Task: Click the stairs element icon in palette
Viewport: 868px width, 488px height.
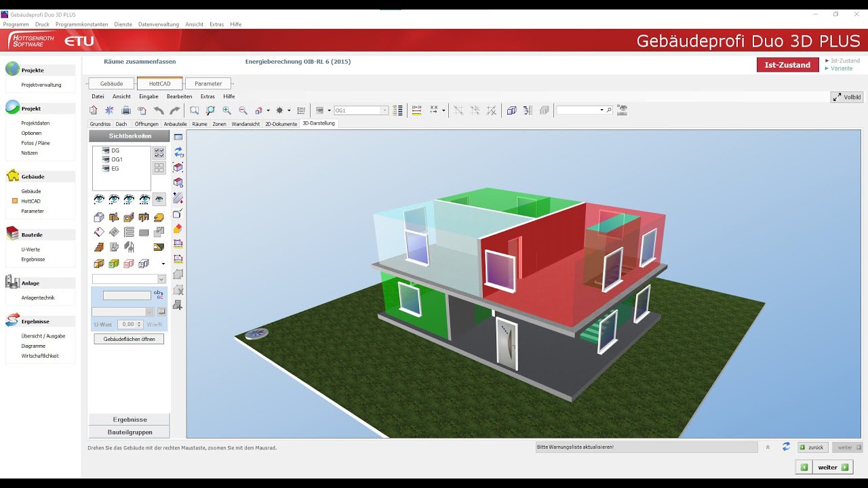Action: coord(99,247)
